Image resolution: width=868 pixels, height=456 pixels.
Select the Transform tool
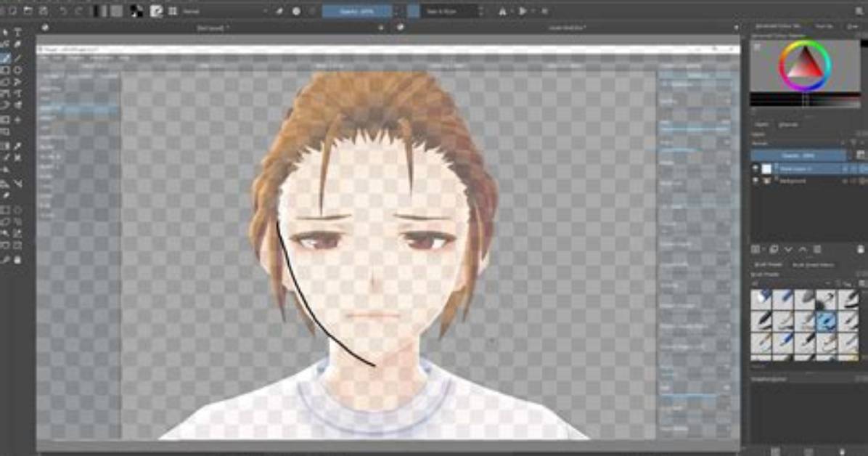pos(6,120)
